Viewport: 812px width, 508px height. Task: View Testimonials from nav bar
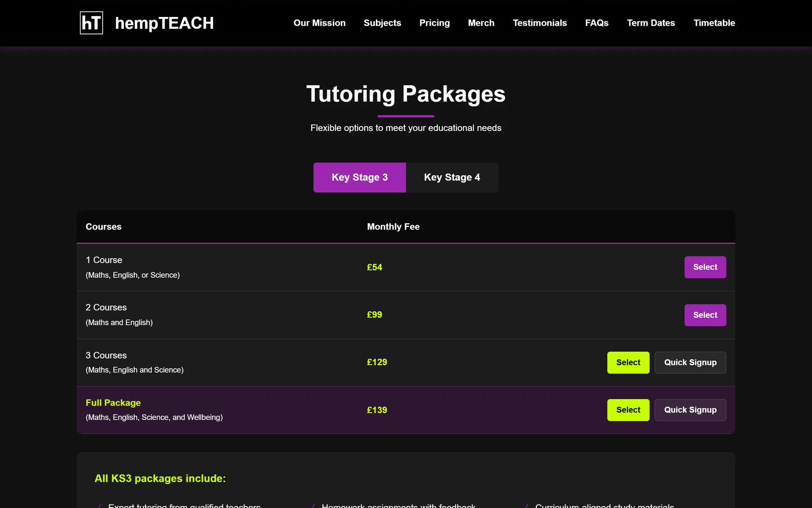(540, 23)
